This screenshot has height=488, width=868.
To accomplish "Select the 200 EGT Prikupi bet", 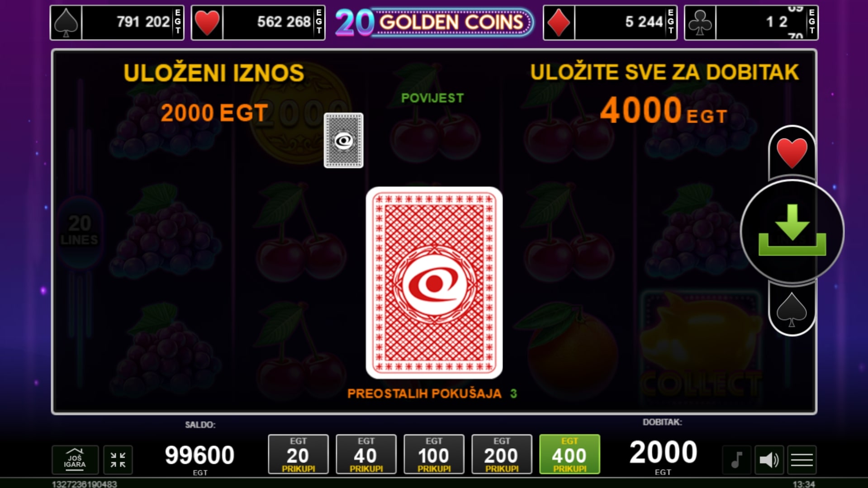I will (502, 454).
